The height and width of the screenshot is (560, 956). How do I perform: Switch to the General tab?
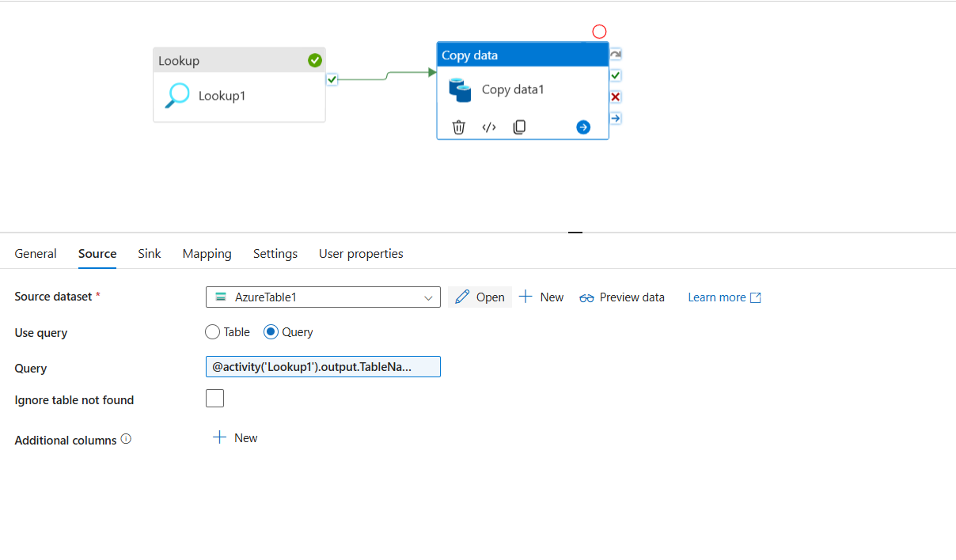[36, 254]
